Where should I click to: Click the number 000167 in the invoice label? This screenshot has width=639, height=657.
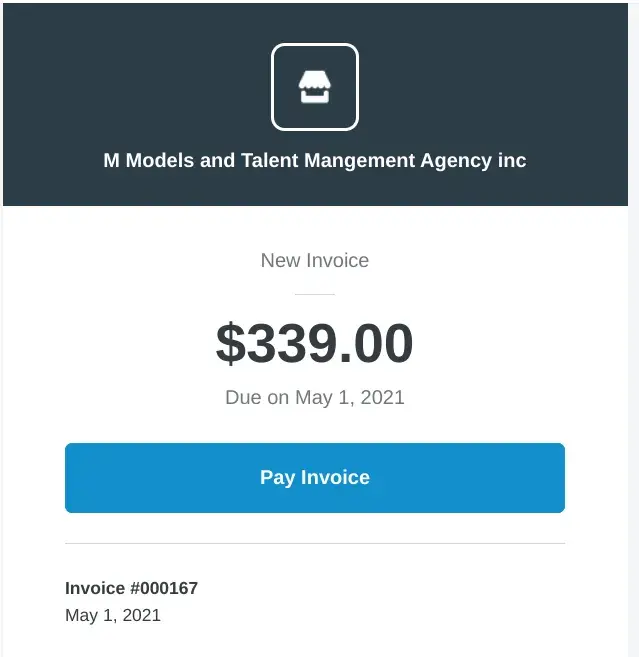[165, 588]
